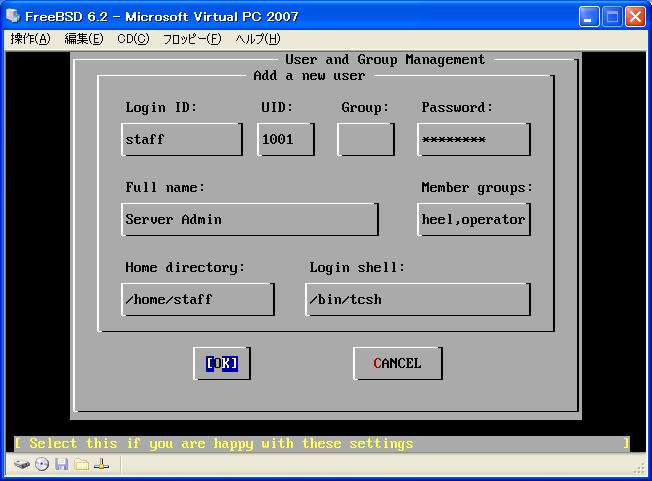Click the 'Add a new user' heading
This screenshot has width=652, height=481.
coord(309,75)
